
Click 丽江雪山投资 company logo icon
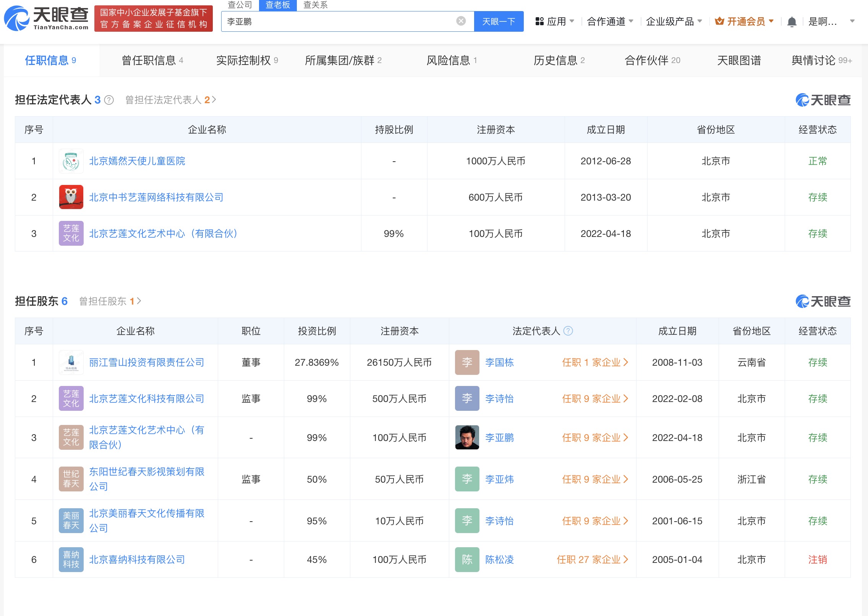tap(71, 362)
